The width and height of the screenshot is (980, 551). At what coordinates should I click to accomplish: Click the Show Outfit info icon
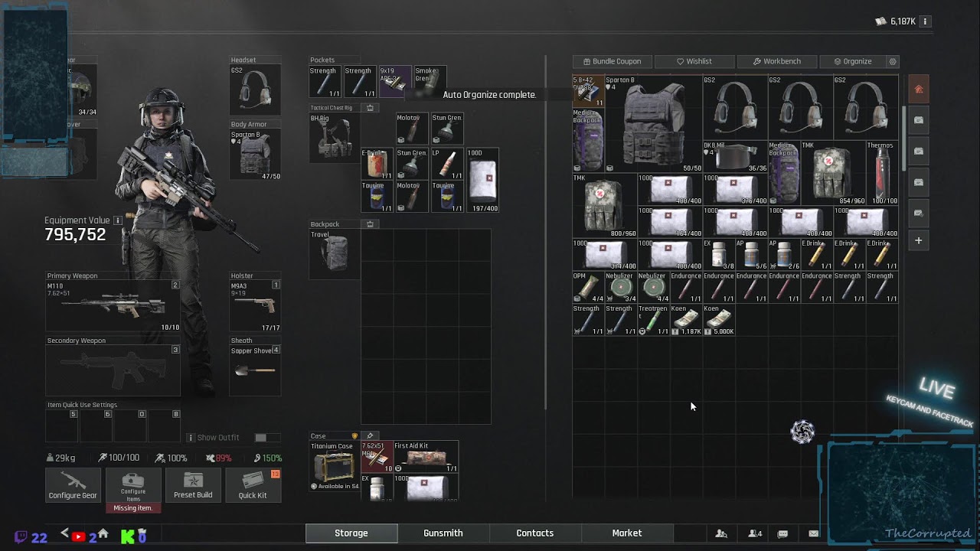(x=191, y=438)
